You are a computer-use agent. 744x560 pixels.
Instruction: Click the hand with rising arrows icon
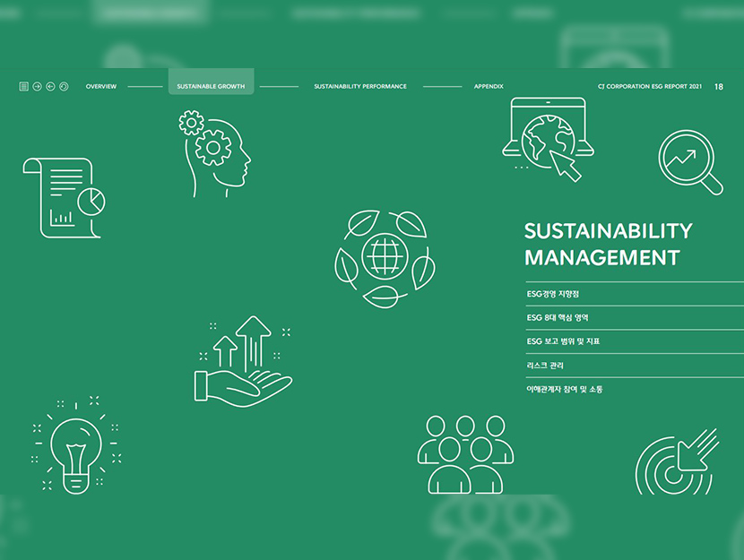243,359
